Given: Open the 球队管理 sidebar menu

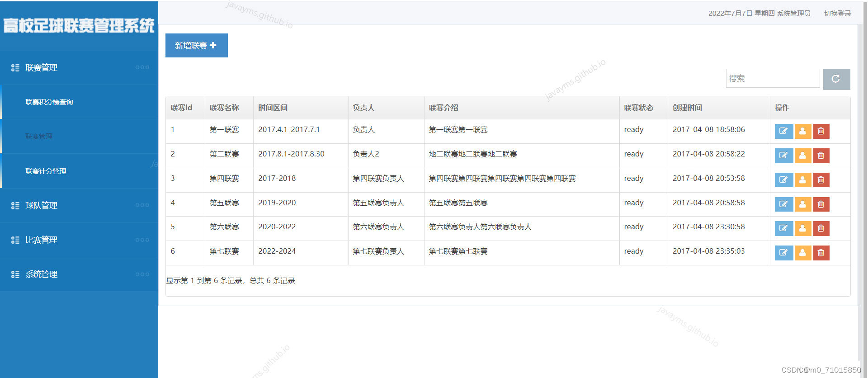Looking at the screenshot, I should click(79, 206).
